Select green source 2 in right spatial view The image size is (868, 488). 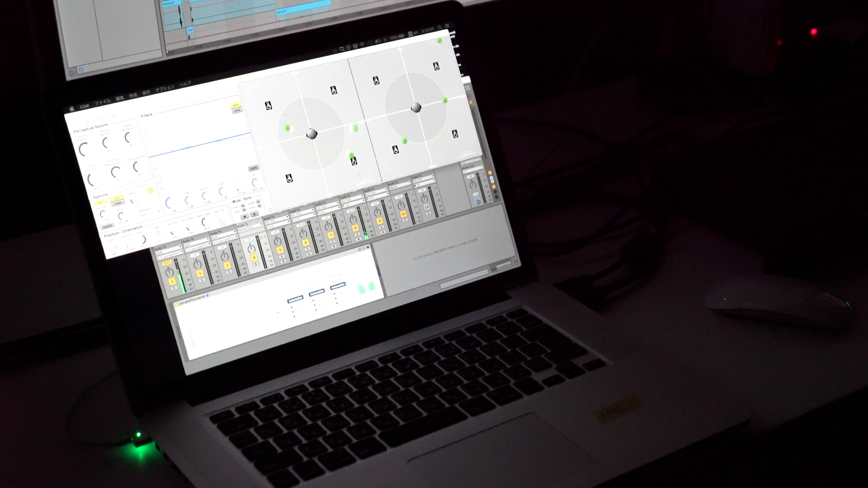click(445, 100)
